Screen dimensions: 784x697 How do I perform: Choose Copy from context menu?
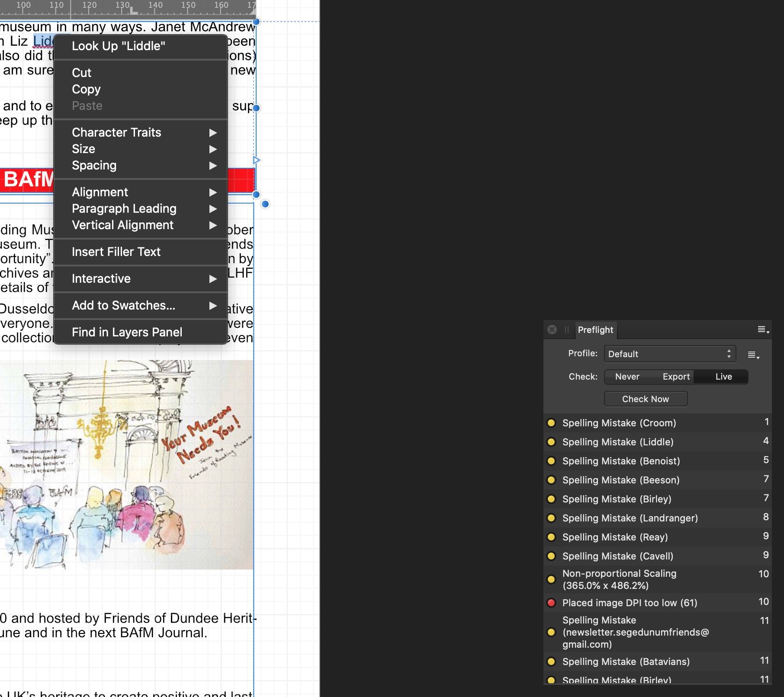(141, 89)
